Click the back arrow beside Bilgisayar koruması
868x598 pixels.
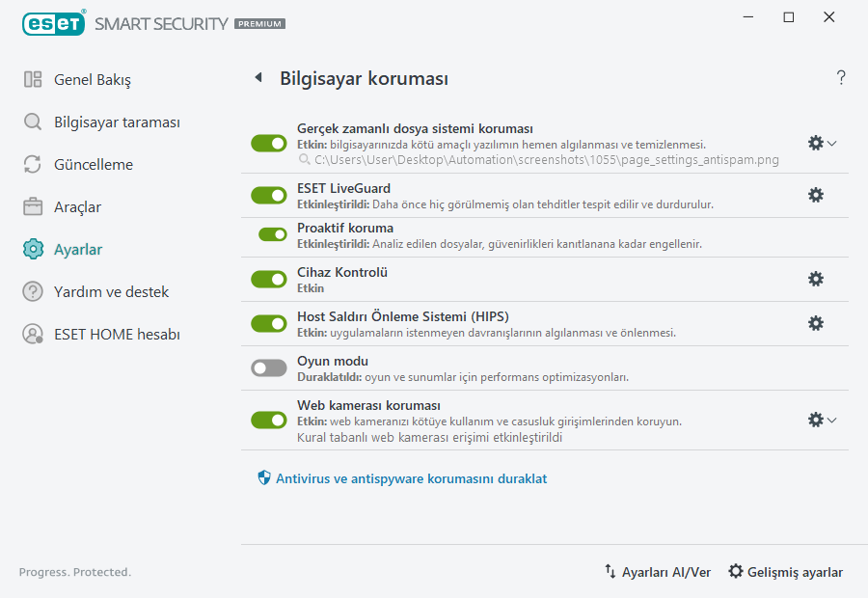[258, 77]
